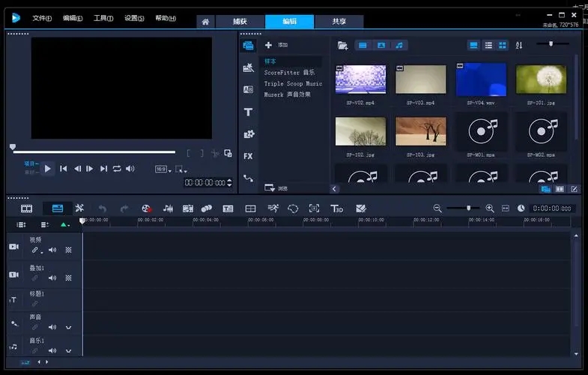Toggle the show-music-files filter in library

(x=399, y=46)
